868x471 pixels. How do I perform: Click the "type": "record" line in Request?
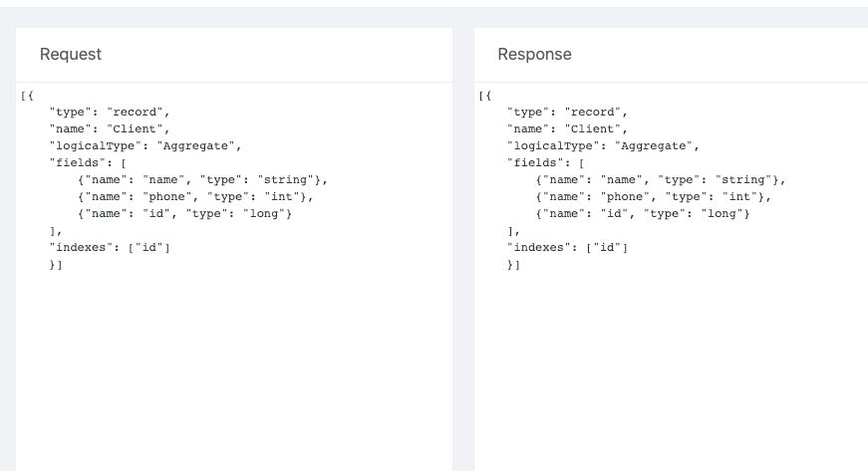click(110, 113)
